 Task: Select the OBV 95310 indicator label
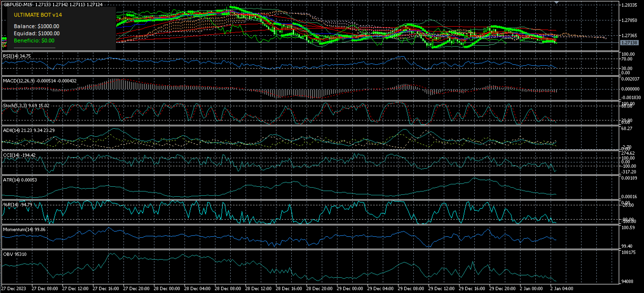tap(15, 254)
